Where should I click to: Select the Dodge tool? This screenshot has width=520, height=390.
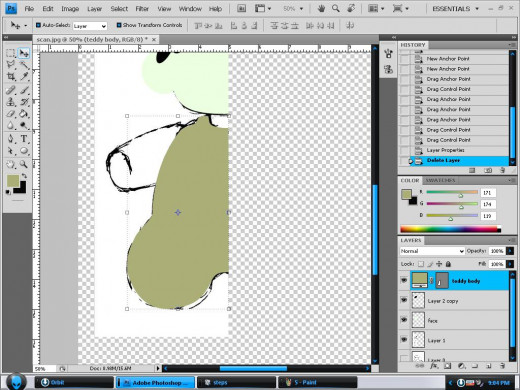coord(24,126)
